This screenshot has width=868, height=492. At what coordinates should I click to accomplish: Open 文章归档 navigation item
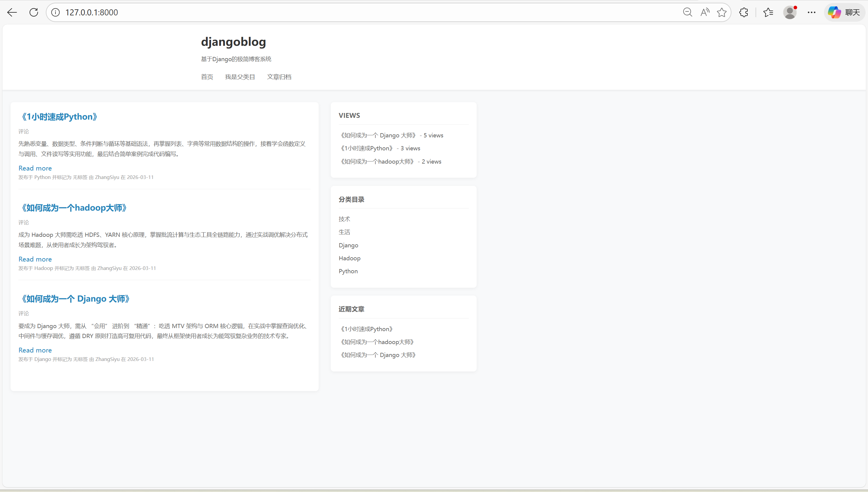pos(279,77)
